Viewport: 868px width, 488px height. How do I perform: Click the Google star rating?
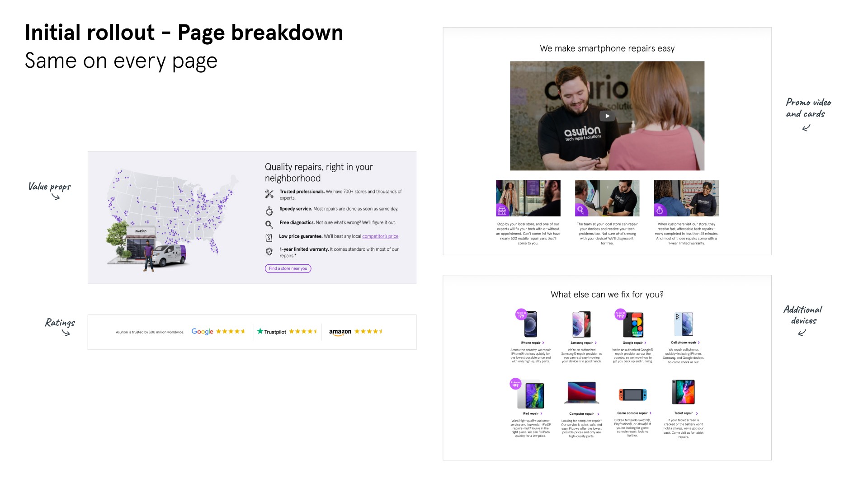coord(231,331)
